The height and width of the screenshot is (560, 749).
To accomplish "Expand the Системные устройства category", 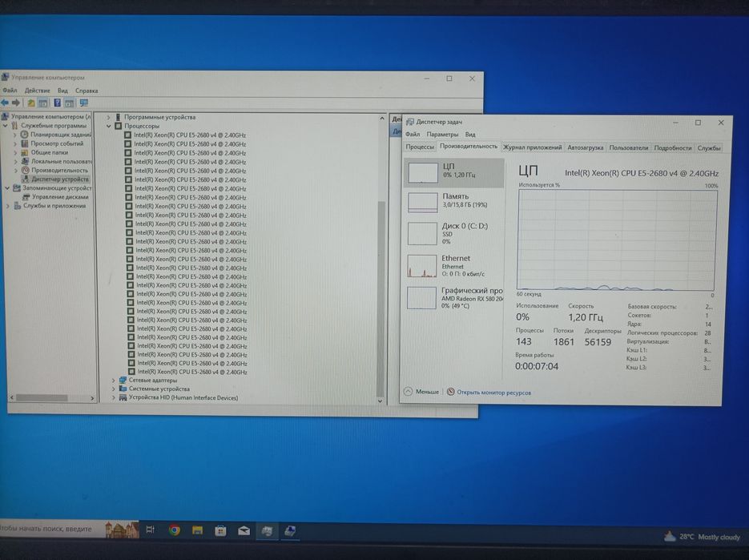I will point(113,389).
